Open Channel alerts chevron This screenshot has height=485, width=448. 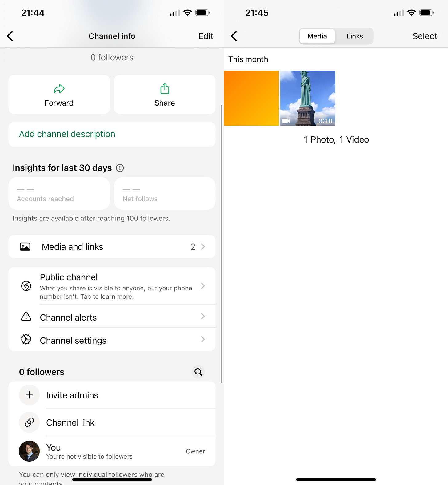[203, 316]
